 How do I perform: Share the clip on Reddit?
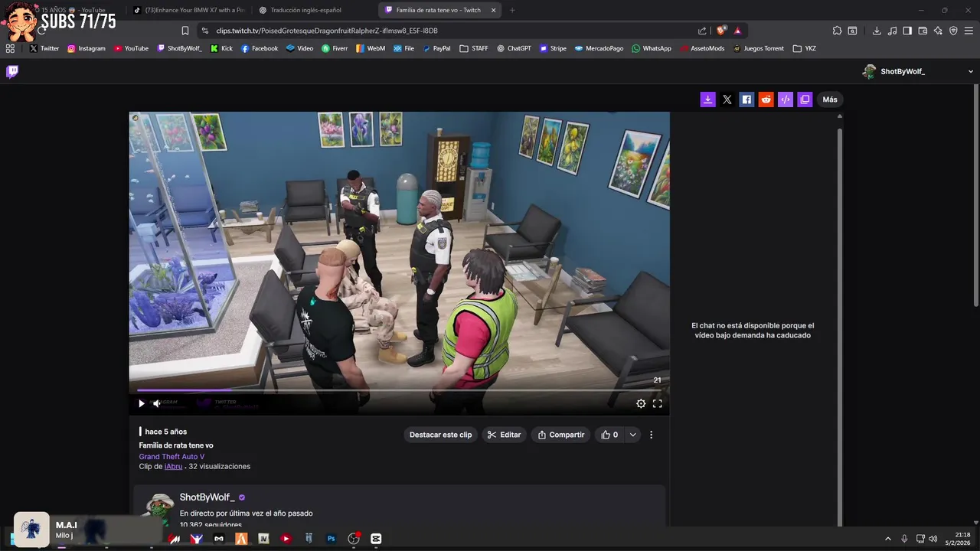click(x=766, y=99)
